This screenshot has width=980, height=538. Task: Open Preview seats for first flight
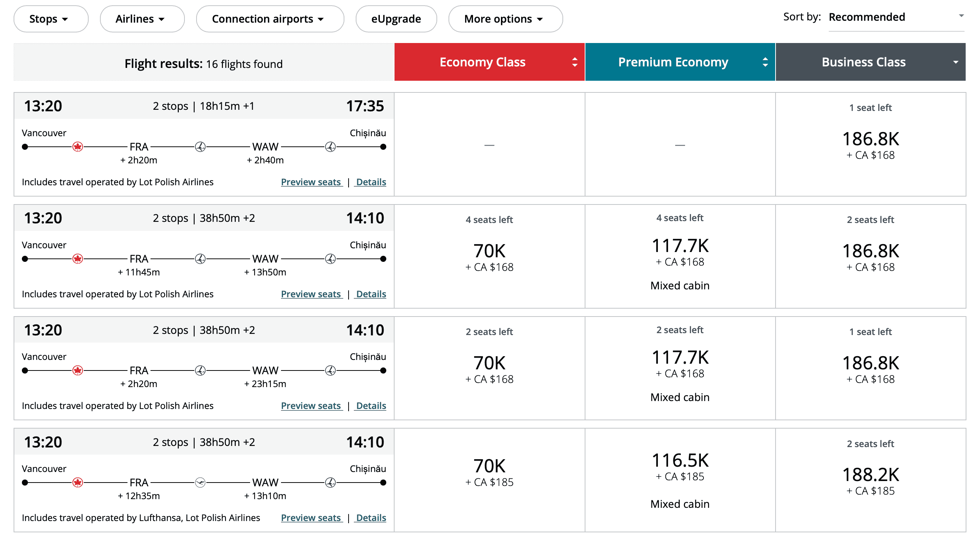coord(311,182)
